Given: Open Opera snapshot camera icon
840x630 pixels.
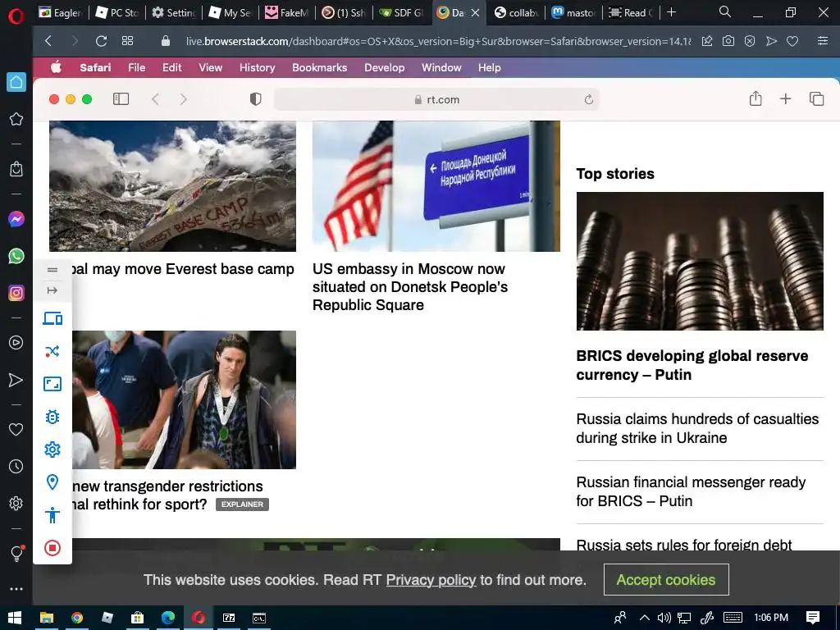Looking at the screenshot, I should pyautogui.click(x=728, y=41).
